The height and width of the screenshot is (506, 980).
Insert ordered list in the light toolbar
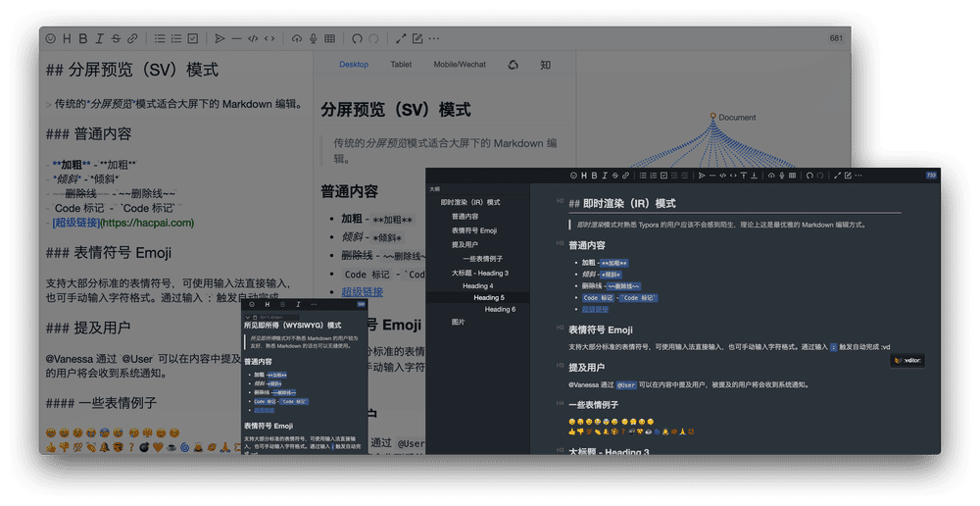point(176,39)
